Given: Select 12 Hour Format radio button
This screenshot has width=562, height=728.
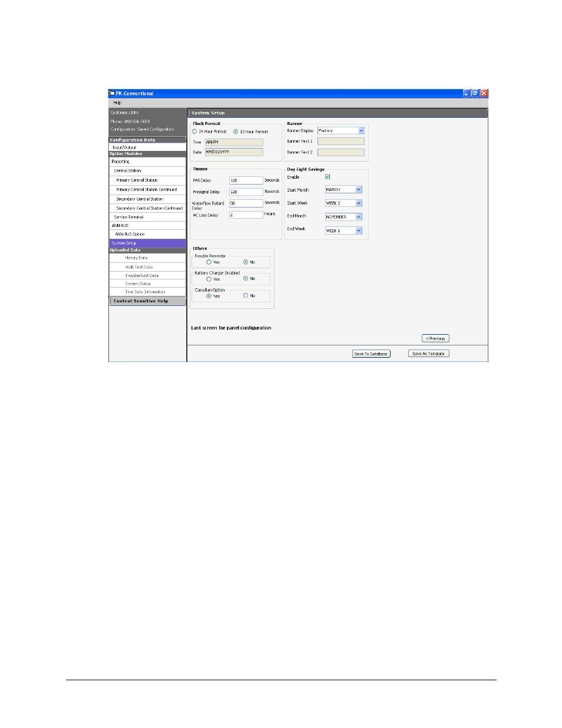Looking at the screenshot, I should coord(236,131).
